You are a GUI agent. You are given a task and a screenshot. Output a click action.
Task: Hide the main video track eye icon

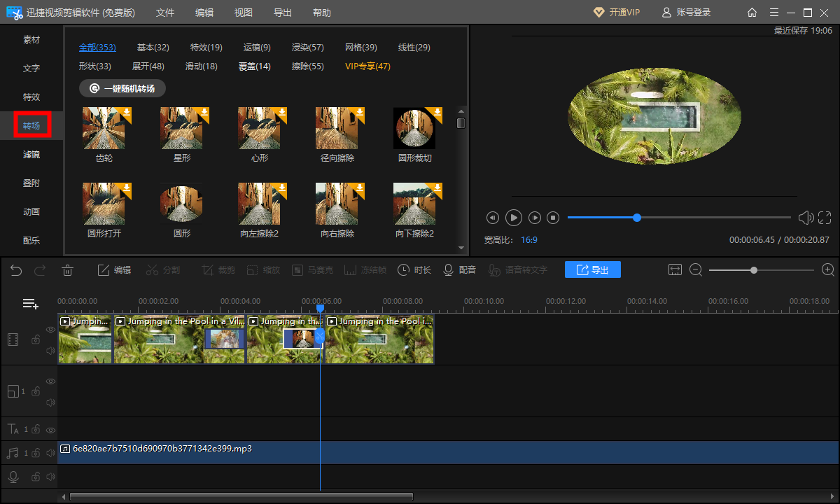[x=50, y=329]
